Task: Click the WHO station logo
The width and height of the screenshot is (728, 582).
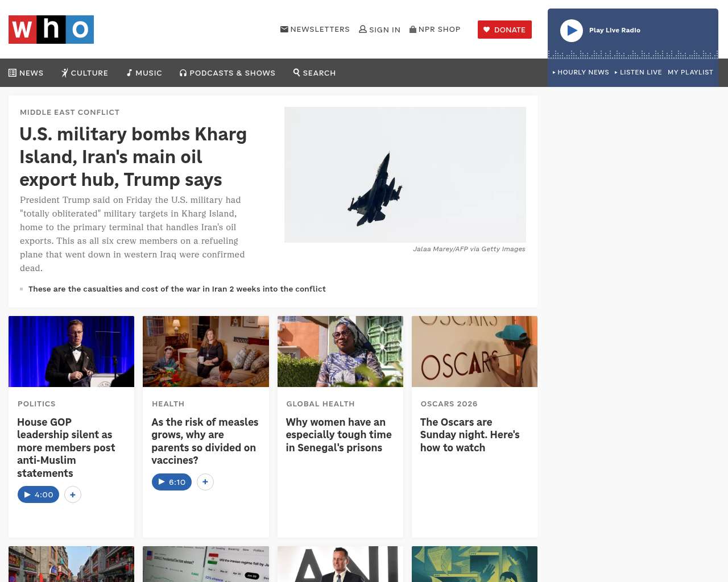Action: point(51,30)
